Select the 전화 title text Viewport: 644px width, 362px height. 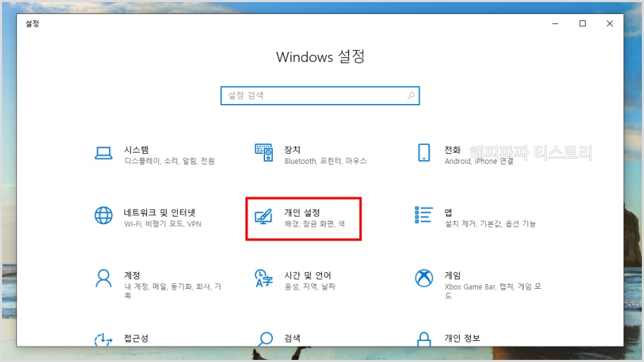453,150
